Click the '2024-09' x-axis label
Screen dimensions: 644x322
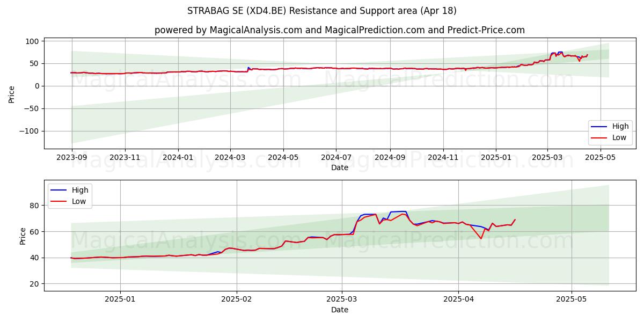[x=390, y=158]
